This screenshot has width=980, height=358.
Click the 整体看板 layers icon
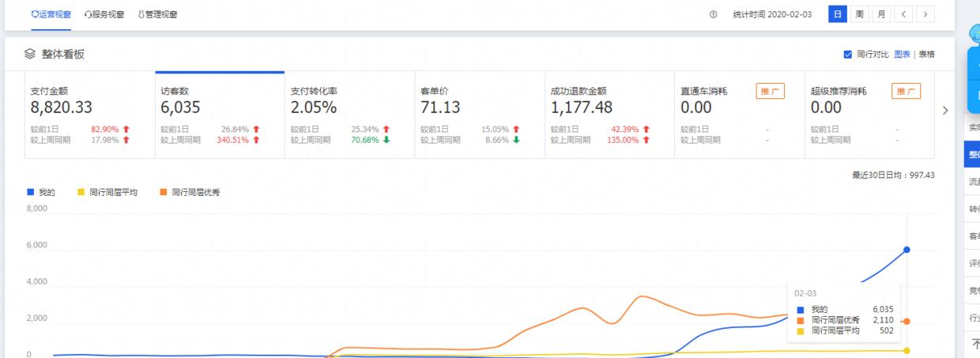30,54
